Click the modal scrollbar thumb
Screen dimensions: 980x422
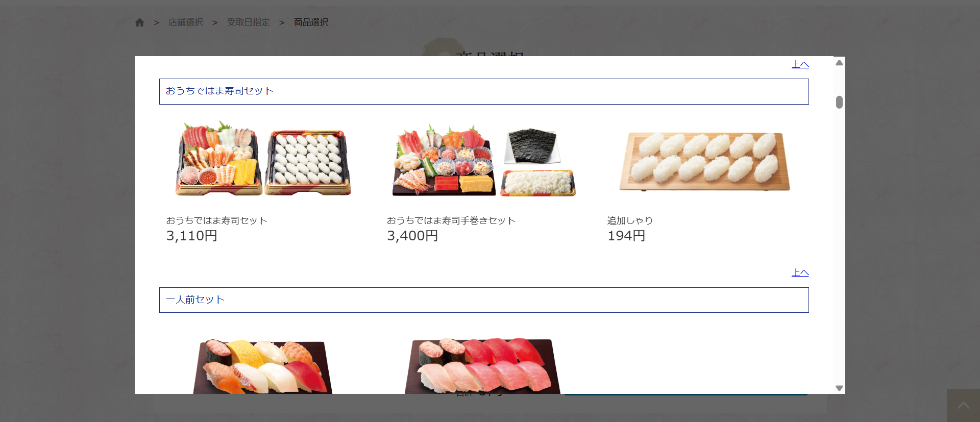(x=839, y=102)
